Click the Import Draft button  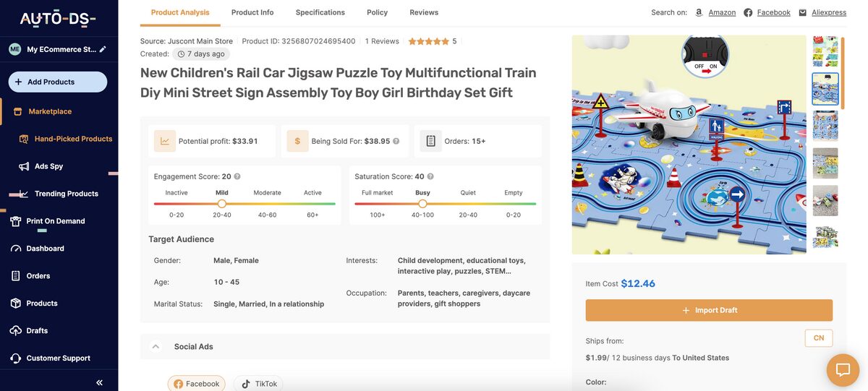tap(709, 310)
